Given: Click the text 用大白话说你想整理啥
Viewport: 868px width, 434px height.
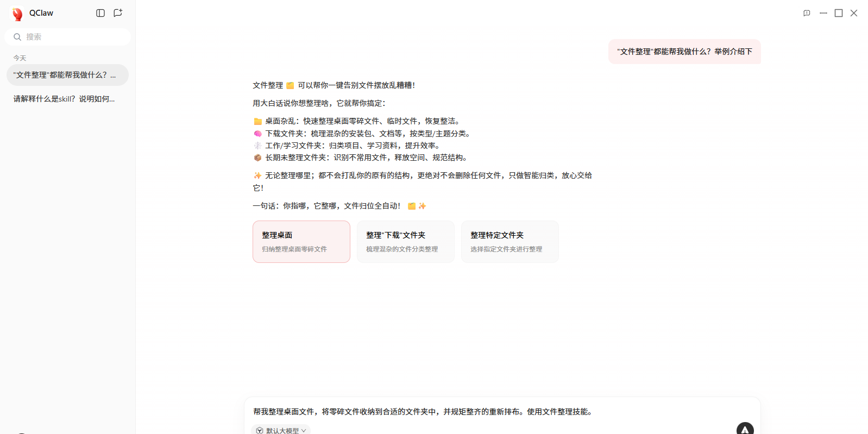Looking at the screenshot, I should [x=319, y=103].
